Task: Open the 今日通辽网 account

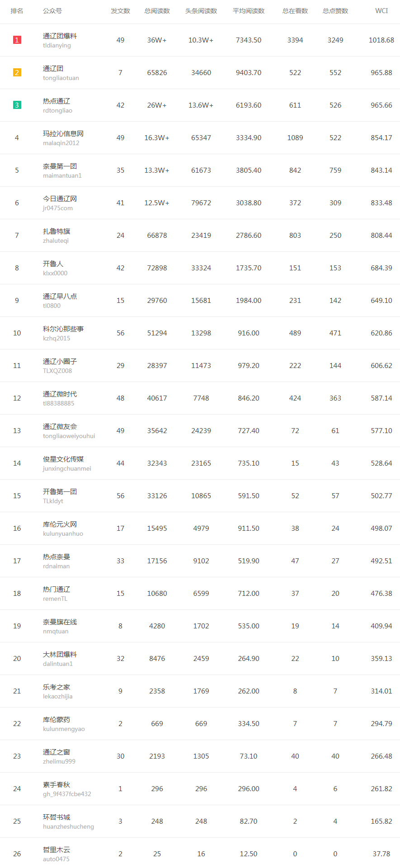Action: [x=60, y=199]
